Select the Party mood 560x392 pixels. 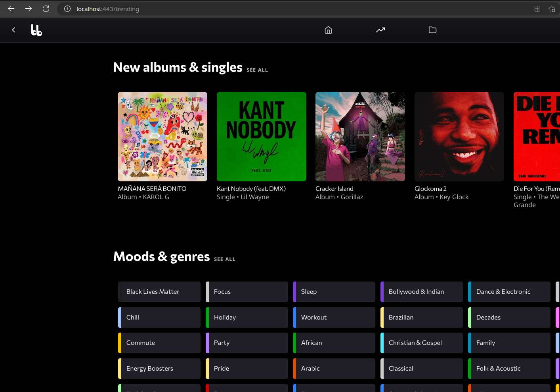[x=247, y=343]
